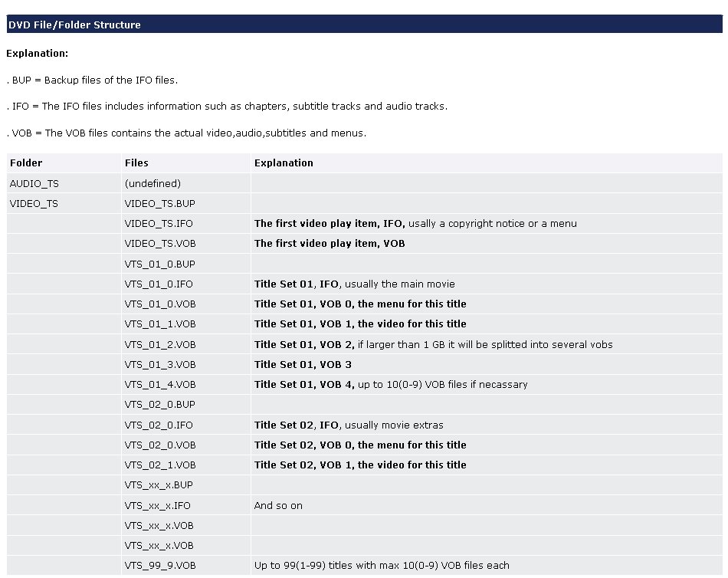
Task: Click the VTS_xx_x.IFO file name
Action: (x=157, y=505)
